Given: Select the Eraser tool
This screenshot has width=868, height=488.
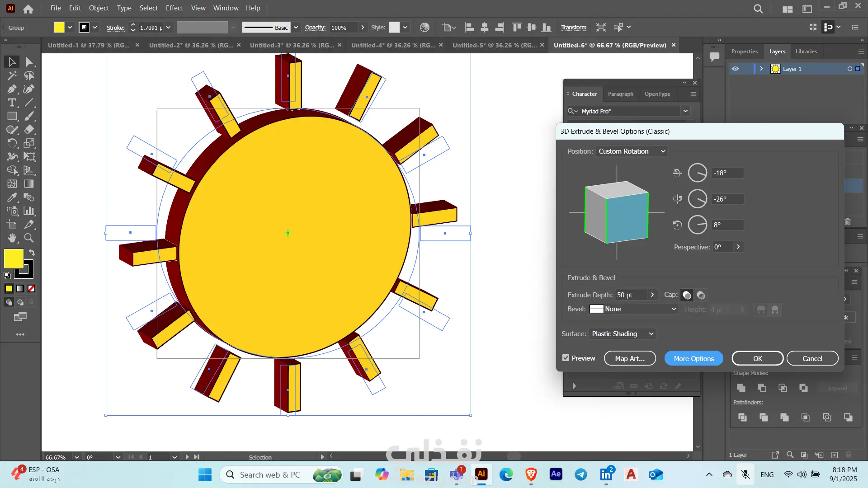Looking at the screenshot, I should 29,130.
